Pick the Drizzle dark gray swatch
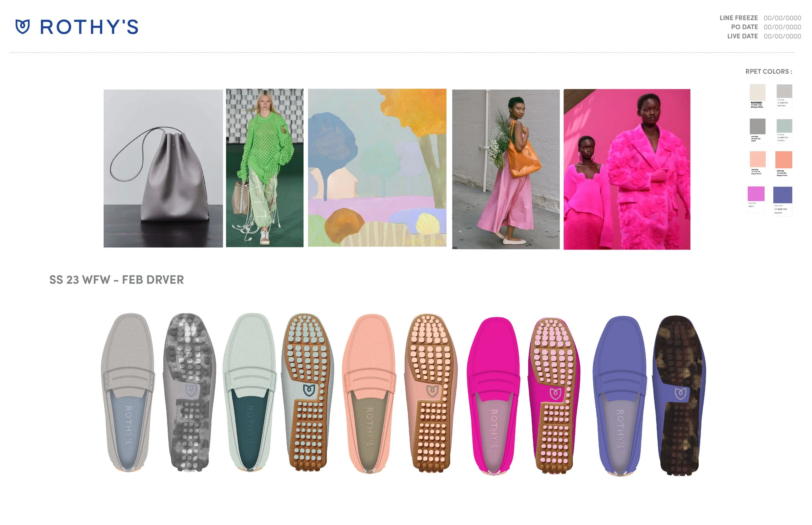Image resolution: width=812 pixels, height=525 pixels. (757, 127)
